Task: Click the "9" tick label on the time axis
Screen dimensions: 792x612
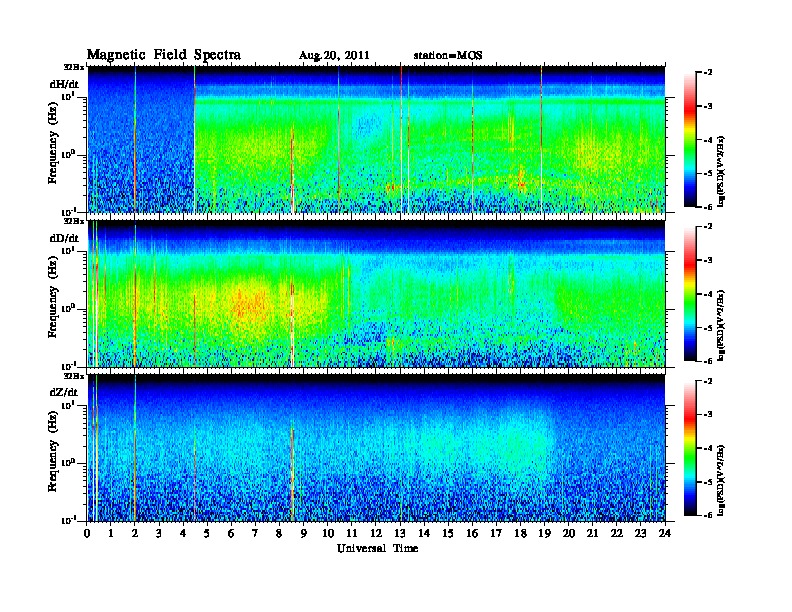Action: 304,534
